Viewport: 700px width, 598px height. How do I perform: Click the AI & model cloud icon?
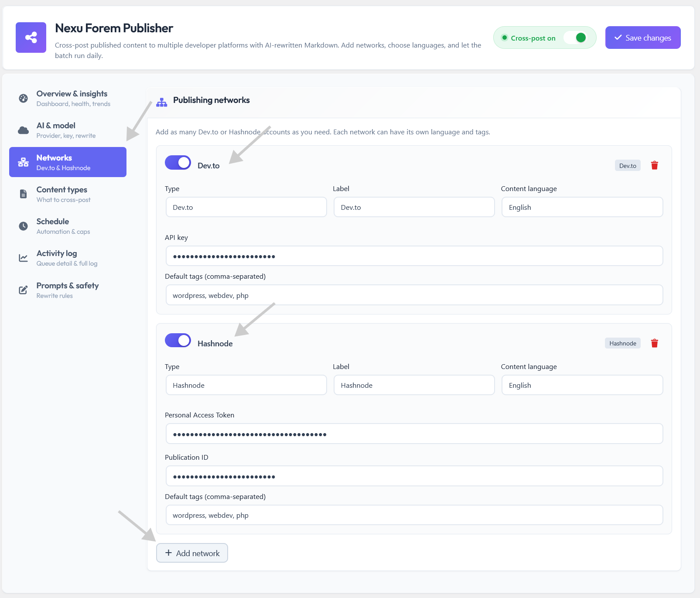coord(24,130)
